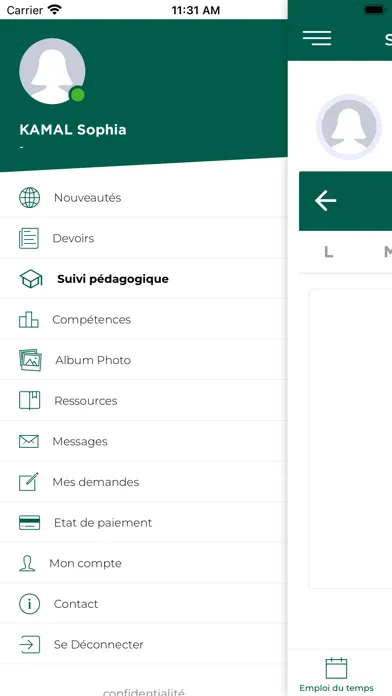Switch to the Emploi du temps tab
Screen dimensions: 392x696
click(337, 674)
